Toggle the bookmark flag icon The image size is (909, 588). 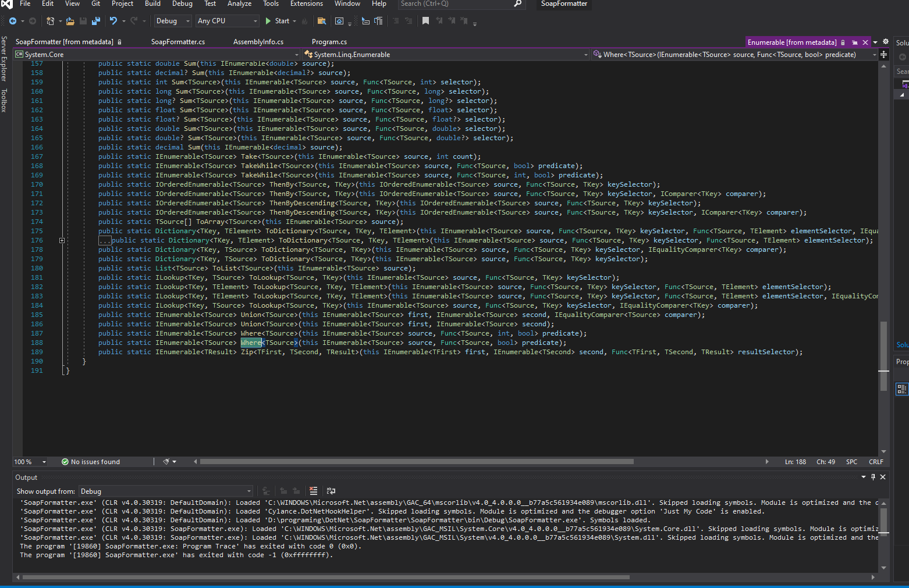point(425,21)
